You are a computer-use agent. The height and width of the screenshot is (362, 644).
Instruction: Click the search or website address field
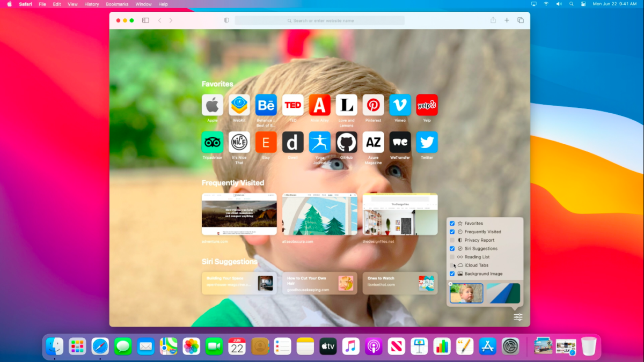coord(320,20)
